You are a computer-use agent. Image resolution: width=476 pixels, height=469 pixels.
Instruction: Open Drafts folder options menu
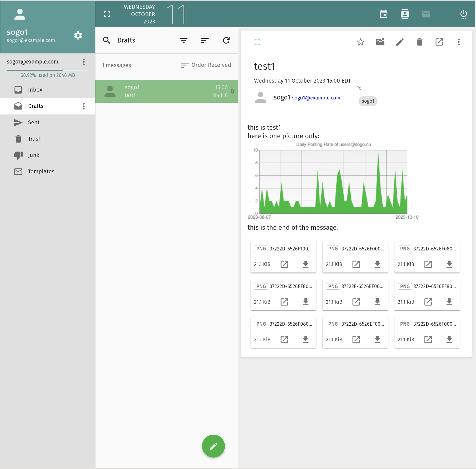(x=84, y=106)
